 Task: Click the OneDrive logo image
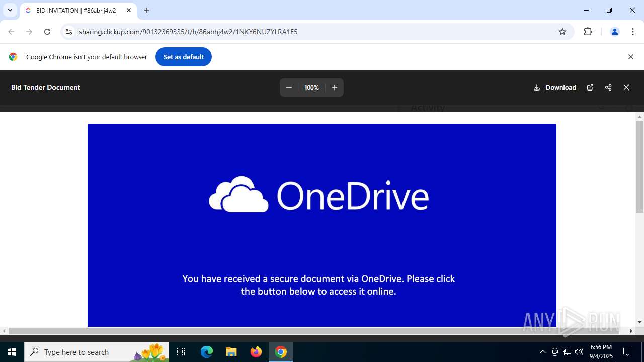[x=319, y=195]
